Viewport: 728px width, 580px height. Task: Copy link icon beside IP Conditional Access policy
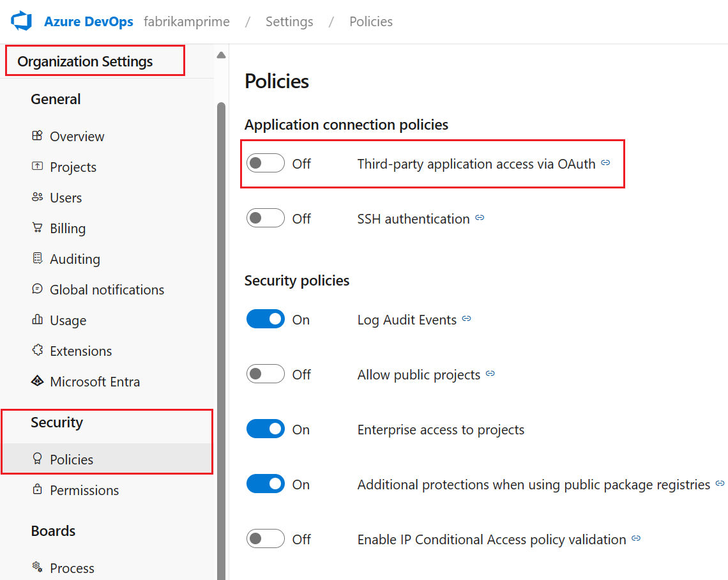[636, 538]
